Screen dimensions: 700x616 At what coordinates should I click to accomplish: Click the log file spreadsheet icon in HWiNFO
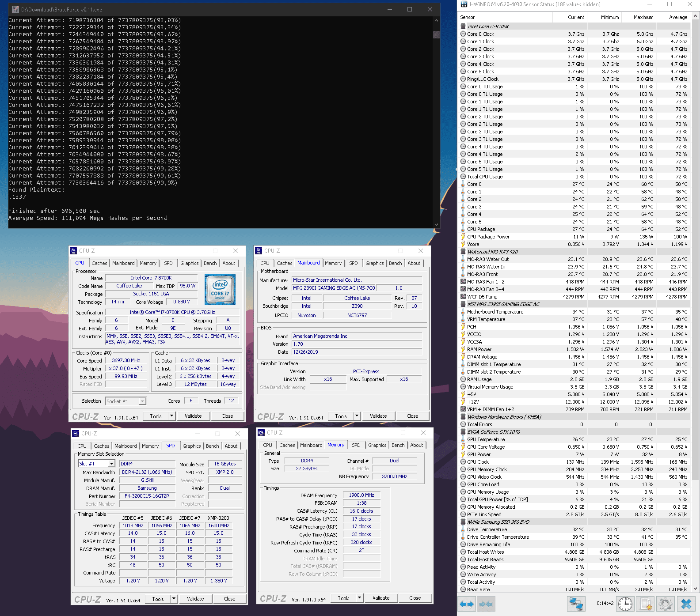click(645, 604)
